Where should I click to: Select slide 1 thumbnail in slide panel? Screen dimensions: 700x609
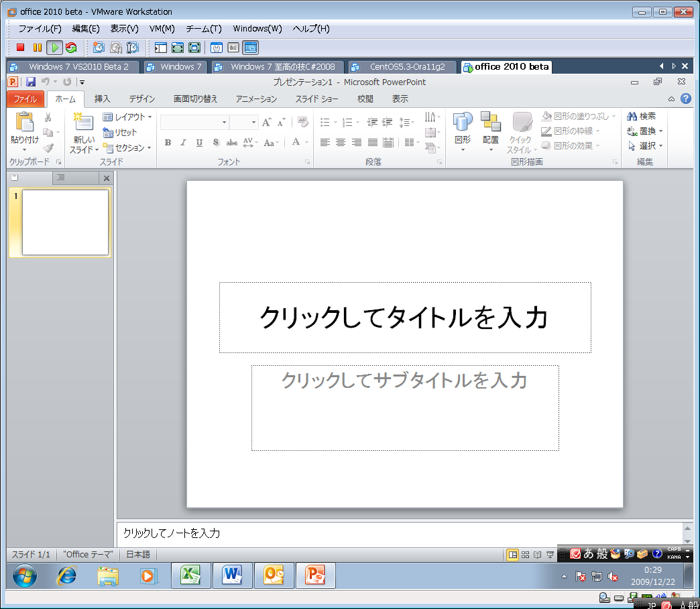point(65,222)
